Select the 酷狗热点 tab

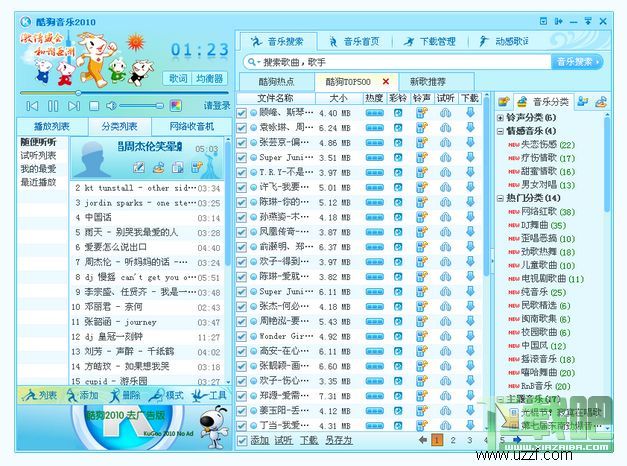[x=277, y=82]
